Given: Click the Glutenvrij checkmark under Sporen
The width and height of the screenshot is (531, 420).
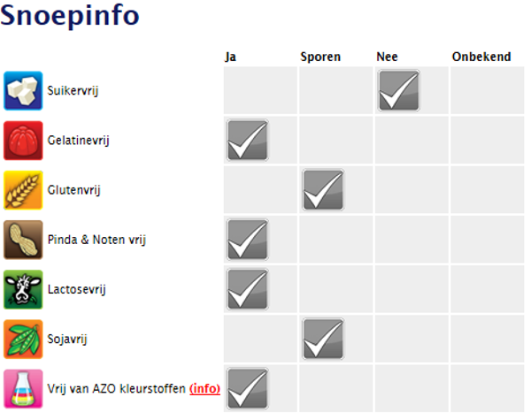Looking at the screenshot, I should (x=323, y=189).
